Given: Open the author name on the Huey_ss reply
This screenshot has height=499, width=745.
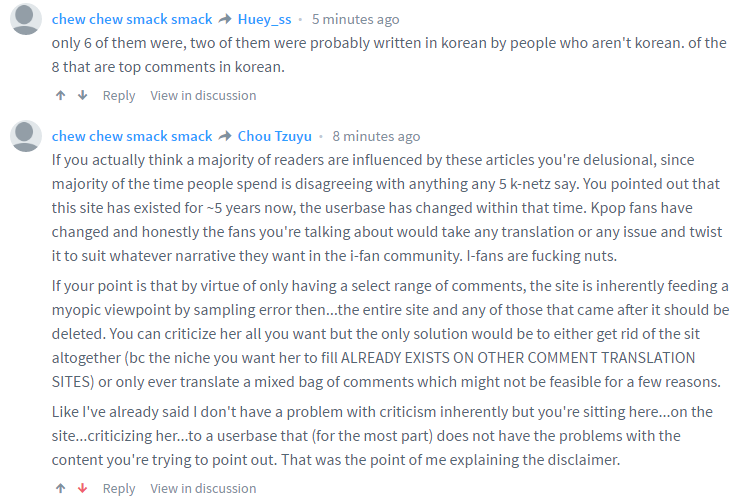Looking at the screenshot, I should tap(131, 19).
